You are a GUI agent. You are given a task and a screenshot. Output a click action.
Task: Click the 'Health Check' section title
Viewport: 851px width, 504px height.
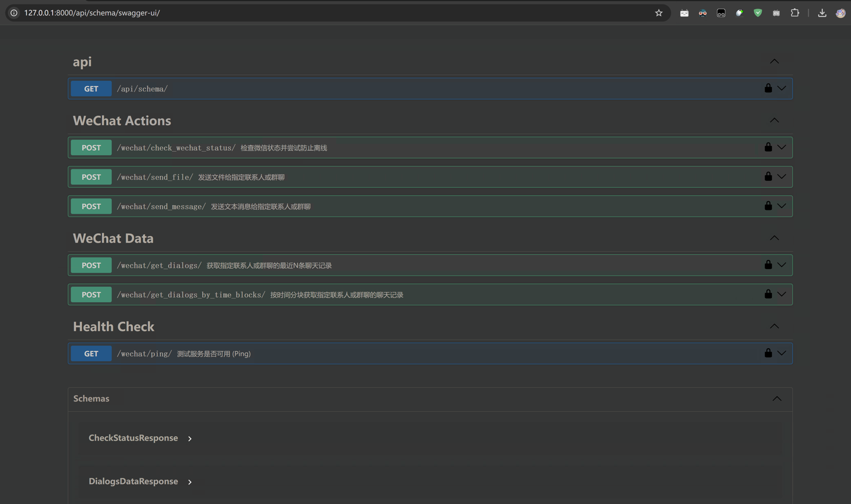114,327
